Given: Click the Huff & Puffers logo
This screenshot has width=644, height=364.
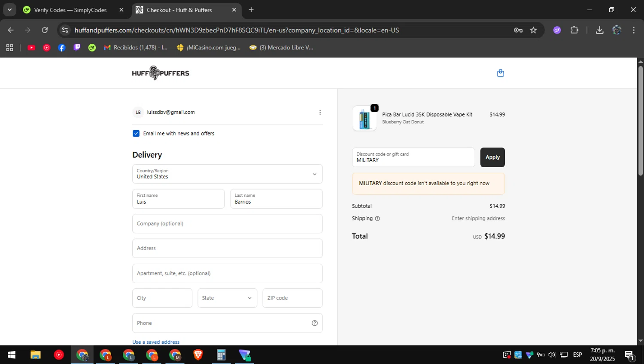Looking at the screenshot, I should click(161, 73).
